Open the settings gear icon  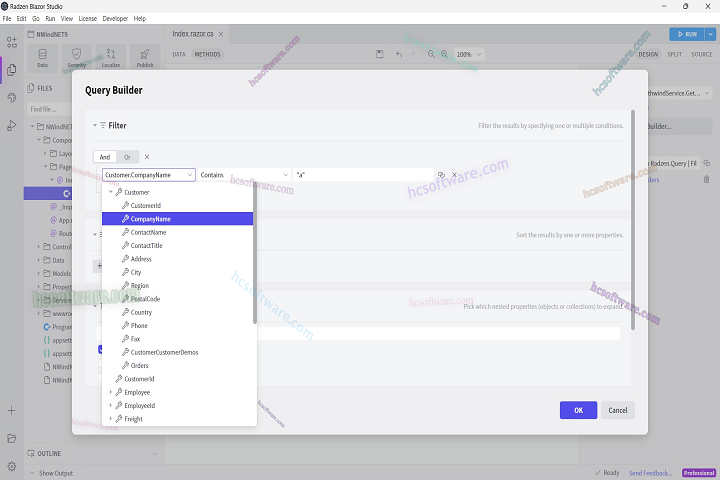(12, 466)
